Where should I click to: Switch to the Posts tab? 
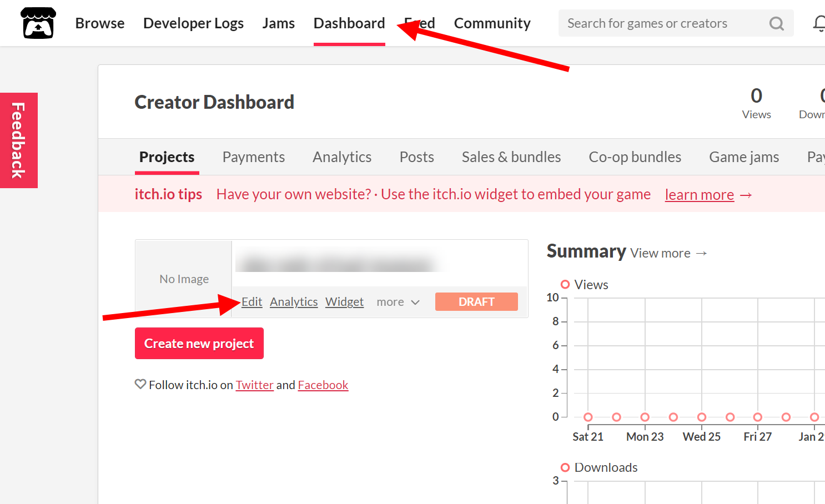pos(417,157)
